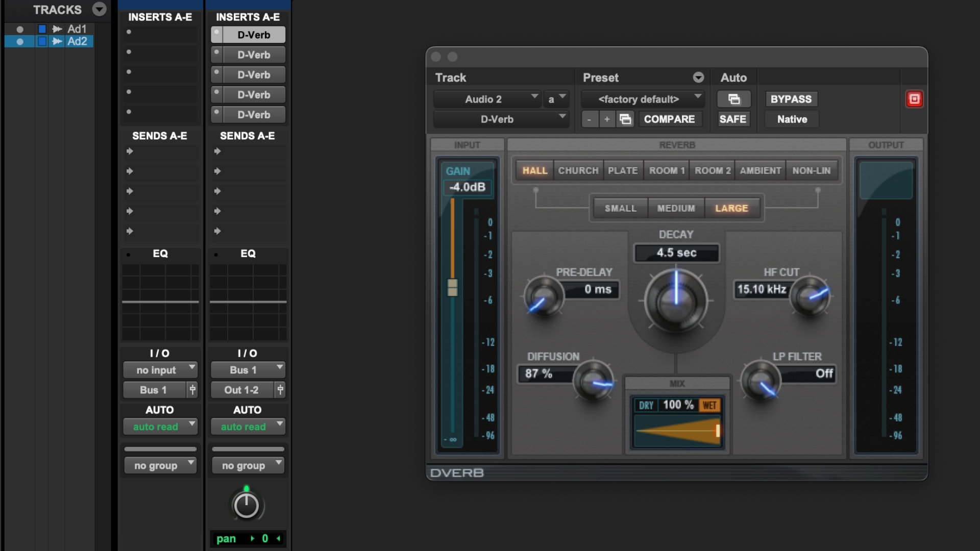Set reverb size to LARGE
Viewport: 980px width, 551px height.
(x=732, y=208)
